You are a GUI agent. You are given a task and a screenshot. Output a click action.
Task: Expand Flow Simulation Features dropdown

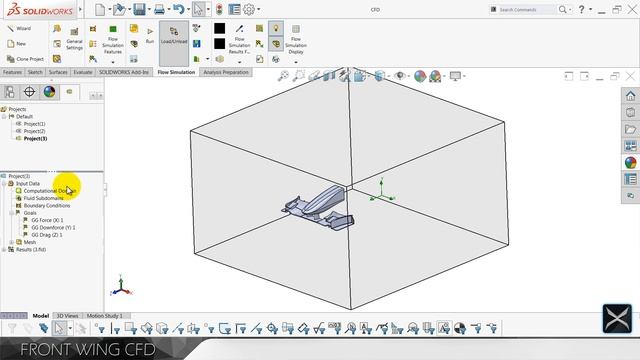113,62
